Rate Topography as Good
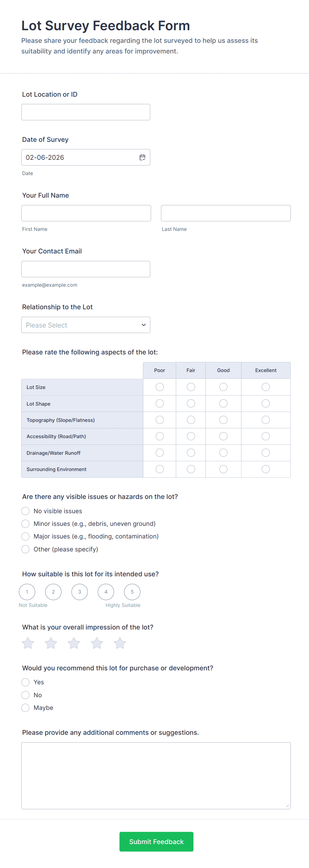309x868 pixels. click(223, 420)
